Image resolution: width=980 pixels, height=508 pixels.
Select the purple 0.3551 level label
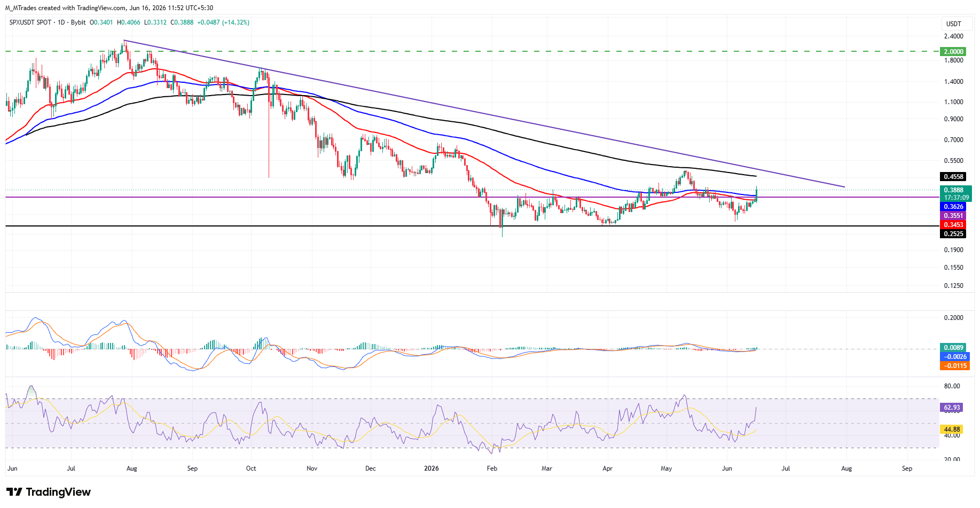(953, 216)
